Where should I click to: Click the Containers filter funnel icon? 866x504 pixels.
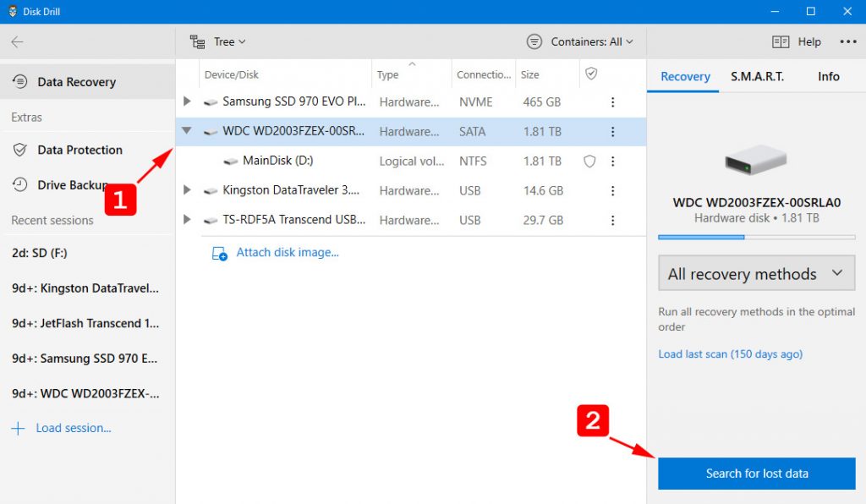coord(533,41)
